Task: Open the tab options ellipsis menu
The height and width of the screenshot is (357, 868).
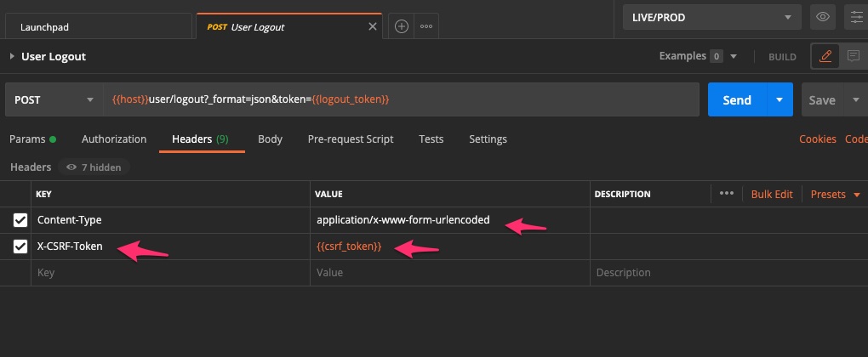Action: click(426, 26)
